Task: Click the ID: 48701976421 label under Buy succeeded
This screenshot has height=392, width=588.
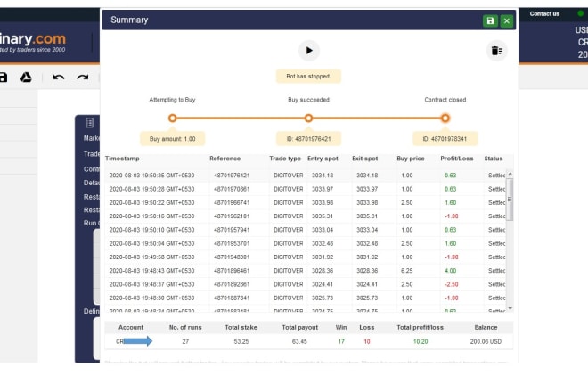Action: (x=308, y=139)
